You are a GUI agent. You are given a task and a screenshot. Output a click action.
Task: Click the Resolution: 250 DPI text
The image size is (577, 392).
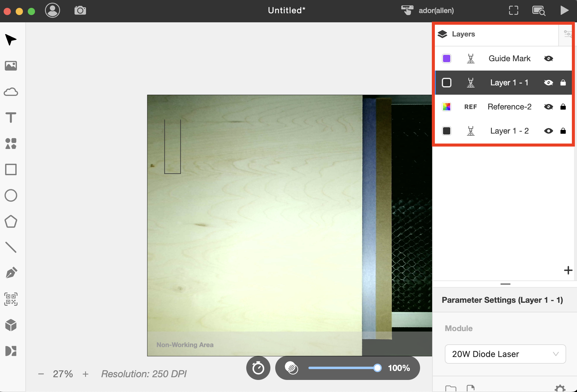144,374
